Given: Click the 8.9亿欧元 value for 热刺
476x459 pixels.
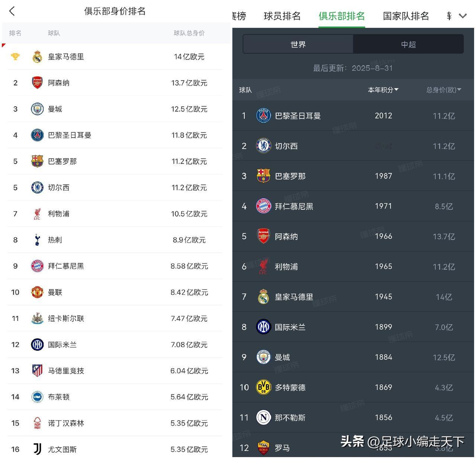Looking at the screenshot, I should click(x=189, y=240).
